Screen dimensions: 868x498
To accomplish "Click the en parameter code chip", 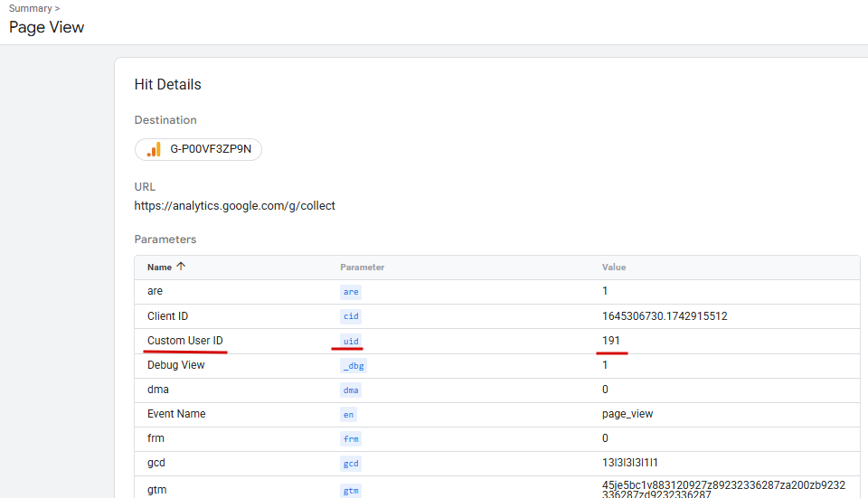I will (348, 414).
